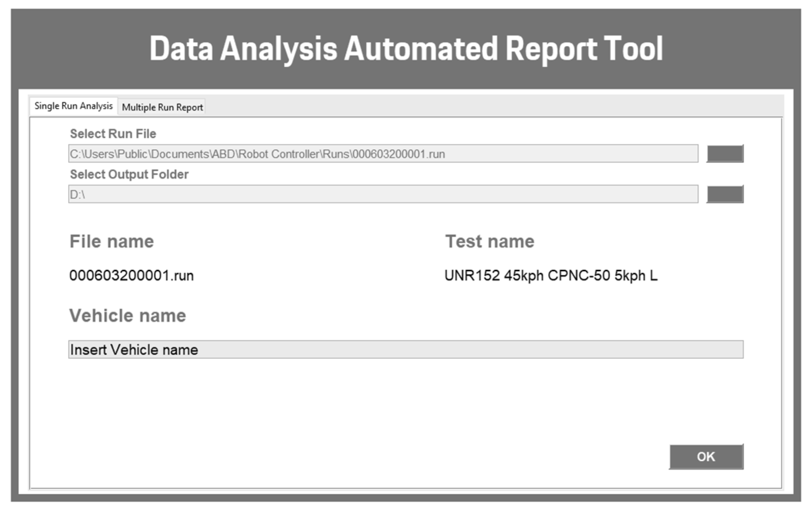Click blank panel area left of OK button

pyautogui.click(x=374, y=456)
